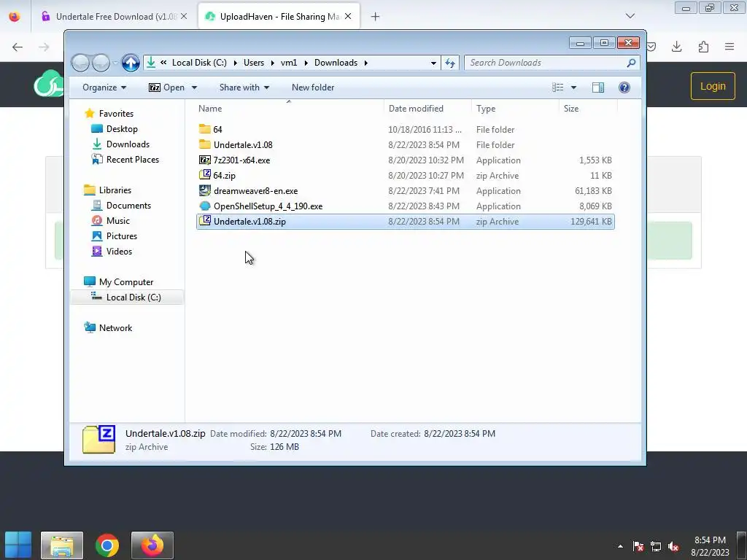Expand recent pages dropdown near Forward button

(115, 63)
